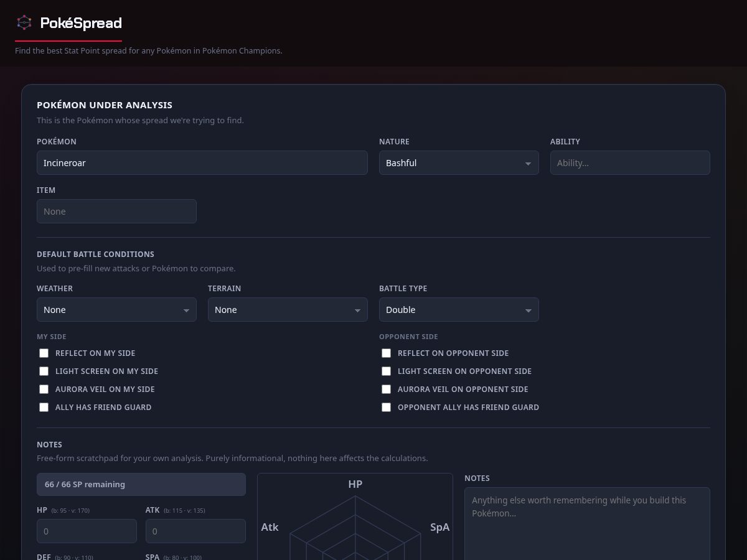This screenshot has width=747, height=560.
Task: Enable Aurora Veil on my side
Action: [44, 390]
